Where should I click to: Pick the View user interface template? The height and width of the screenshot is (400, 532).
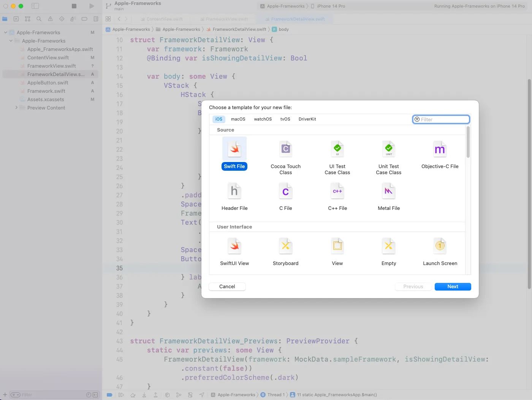[337, 246]
